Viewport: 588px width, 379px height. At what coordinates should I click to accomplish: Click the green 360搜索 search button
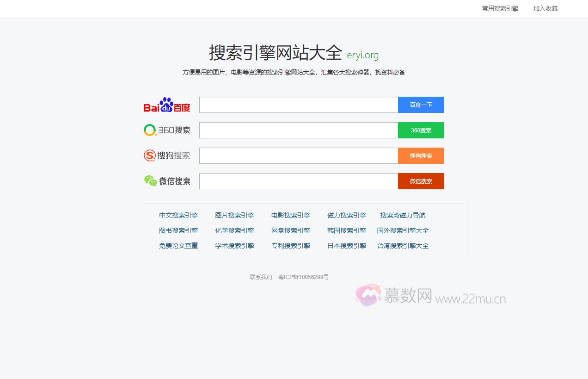point(421,130)
